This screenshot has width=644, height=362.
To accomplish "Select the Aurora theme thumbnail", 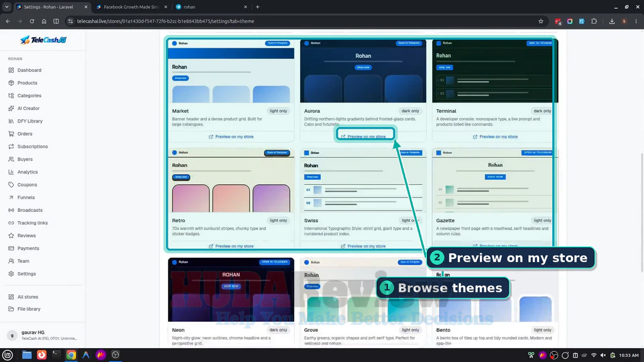I will pos(363,71).
